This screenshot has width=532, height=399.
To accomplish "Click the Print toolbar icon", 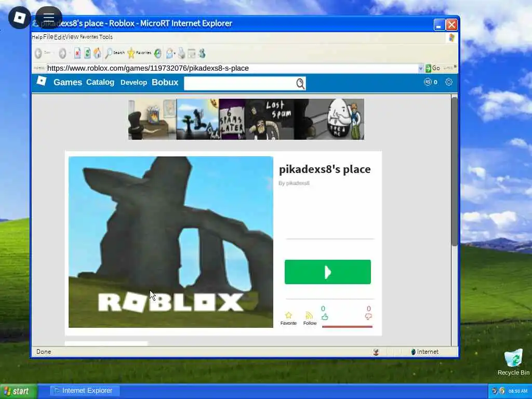I will tap(182, 54).
